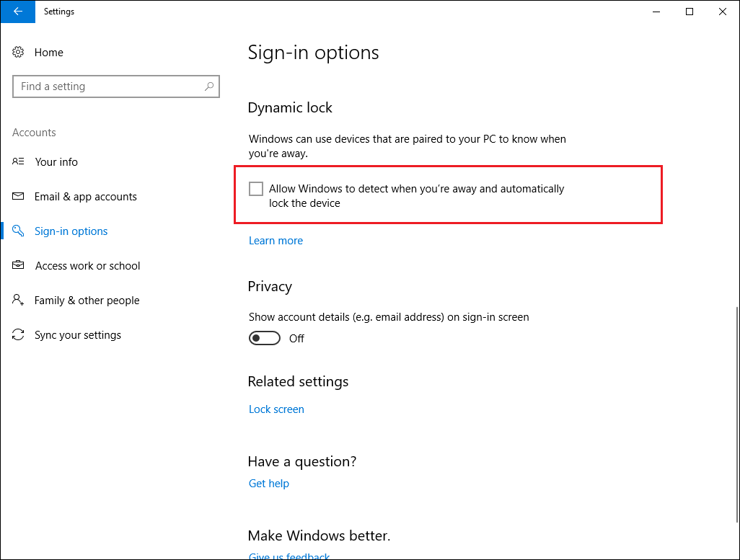Image resolution: width=740 pixels, height=560 pixels.
Task: Turn on showing account details on sign-in screen
Action: [264, 337]
